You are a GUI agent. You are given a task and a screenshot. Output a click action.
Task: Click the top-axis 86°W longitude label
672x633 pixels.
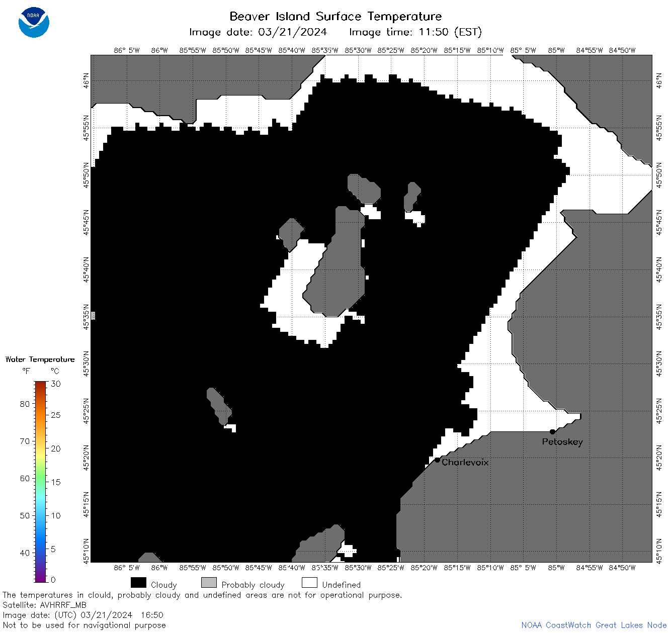pyautogui.click(x=159, y=50)
